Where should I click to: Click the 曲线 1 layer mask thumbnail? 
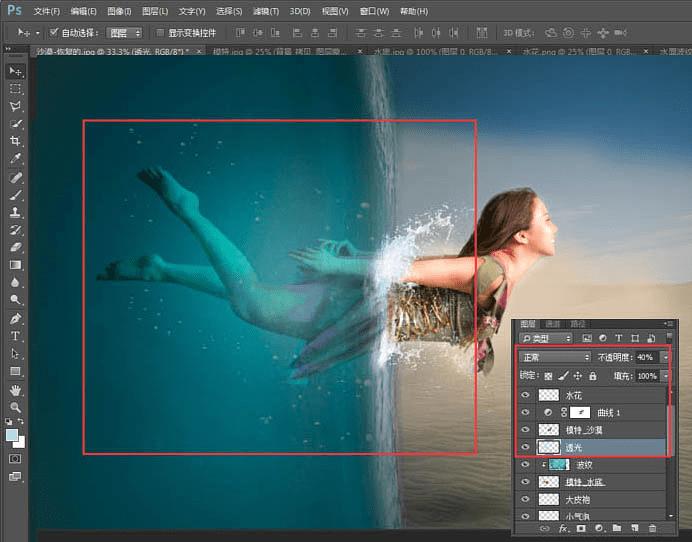580,413
